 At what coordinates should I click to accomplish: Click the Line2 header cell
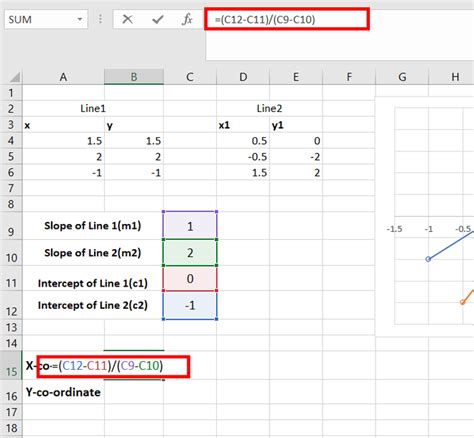click(269, 108)
